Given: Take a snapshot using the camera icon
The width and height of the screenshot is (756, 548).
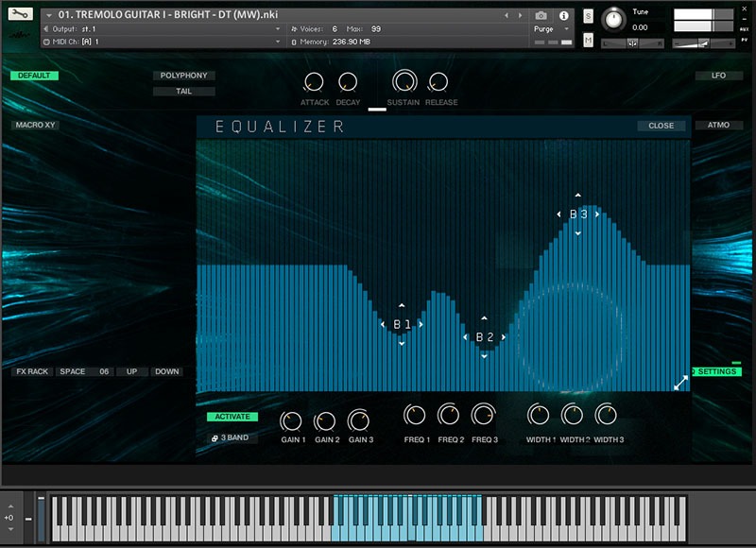Looking at the screenshot, I should pos(541,16).
